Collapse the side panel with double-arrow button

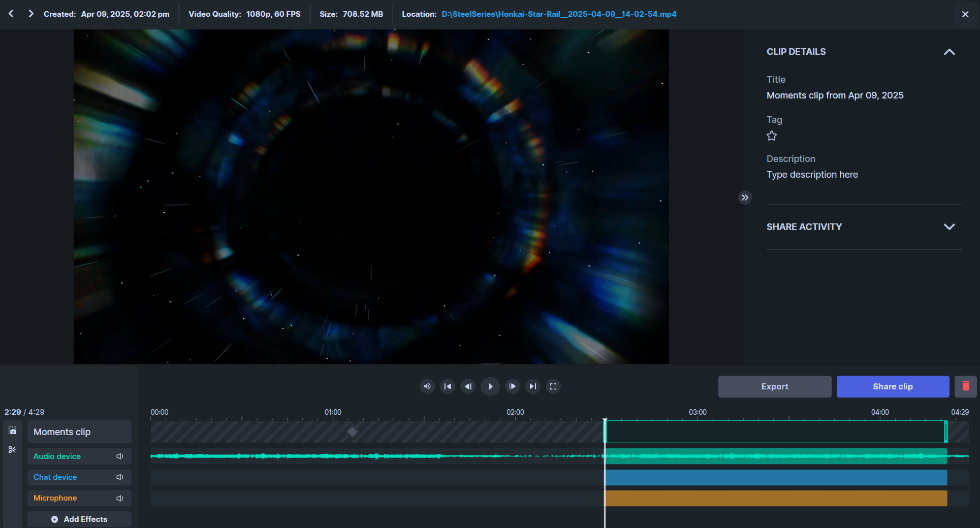(x=745, y=197)
